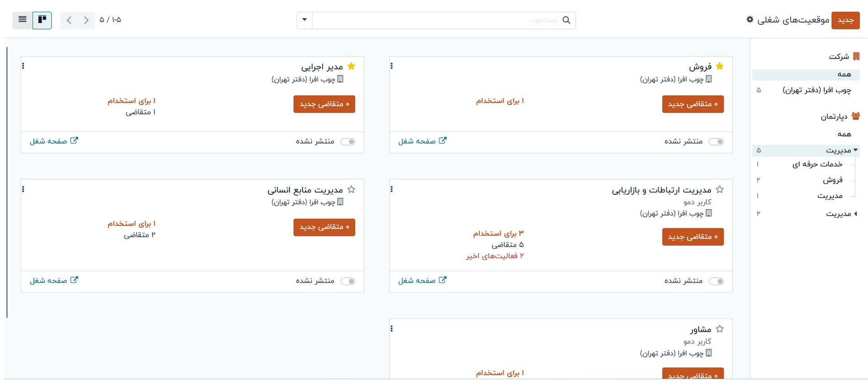Image resolution: width=868 pixels, height=390 pixels.
Task: Favorite the مشاور job star
Action: (720, 329)
